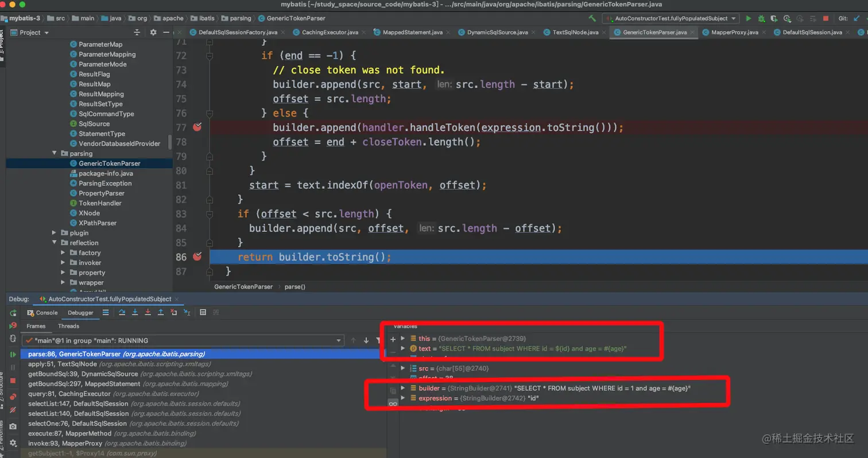Toggle Mute Breakpoints in debug sidebar
Viewport: 868px width, 458px height.
(13, 410)
